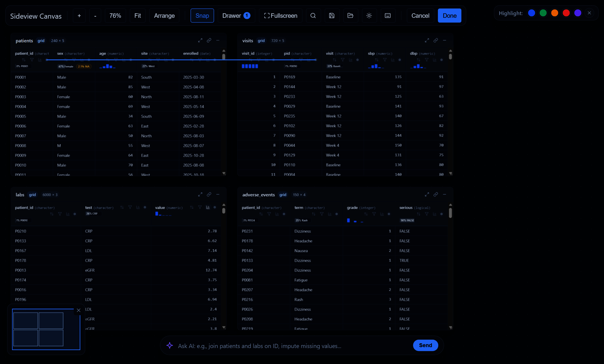The image size is (604, 364).
Task: Toggle the Drawer panel
Action: pos(236,16)
